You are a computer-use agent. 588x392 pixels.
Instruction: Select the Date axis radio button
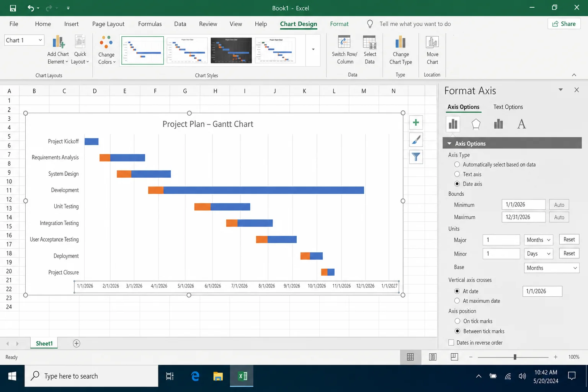tap(457, 184)
